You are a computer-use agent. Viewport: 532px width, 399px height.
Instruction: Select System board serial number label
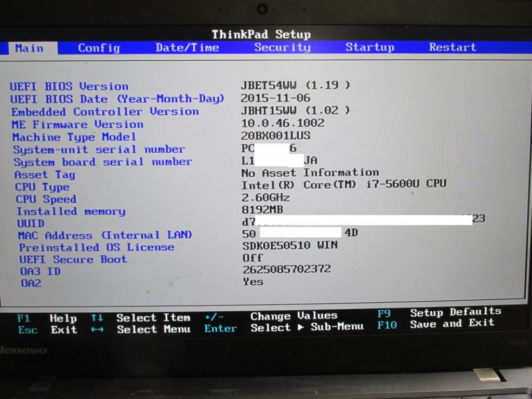[103, 162]
